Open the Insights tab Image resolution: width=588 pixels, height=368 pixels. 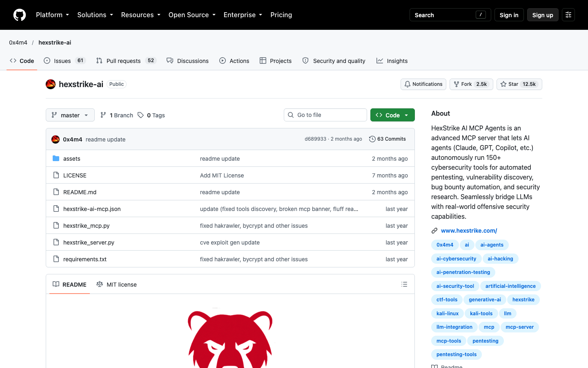pyautogui.click(x=392, y=61)
